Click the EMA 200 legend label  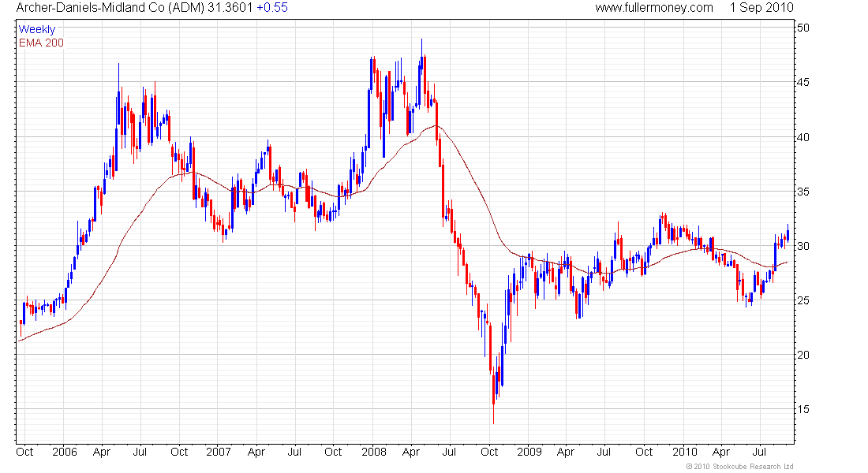click(x=41, y=43)
